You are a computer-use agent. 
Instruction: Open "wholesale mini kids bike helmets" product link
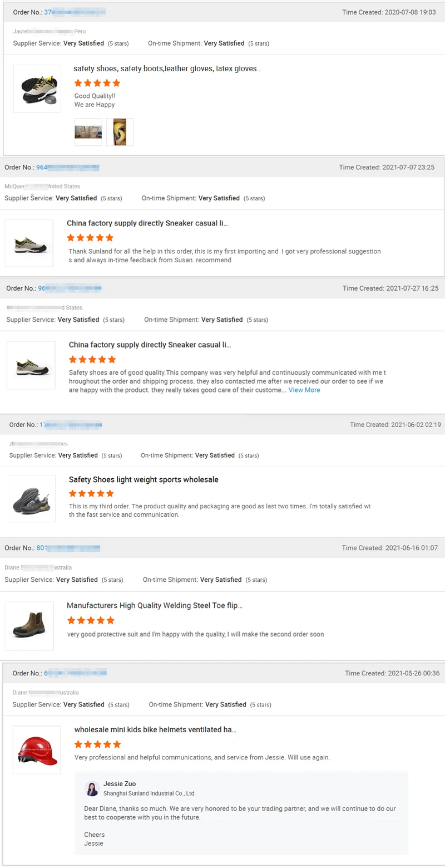pyautogui.click(x=155, y=729)
